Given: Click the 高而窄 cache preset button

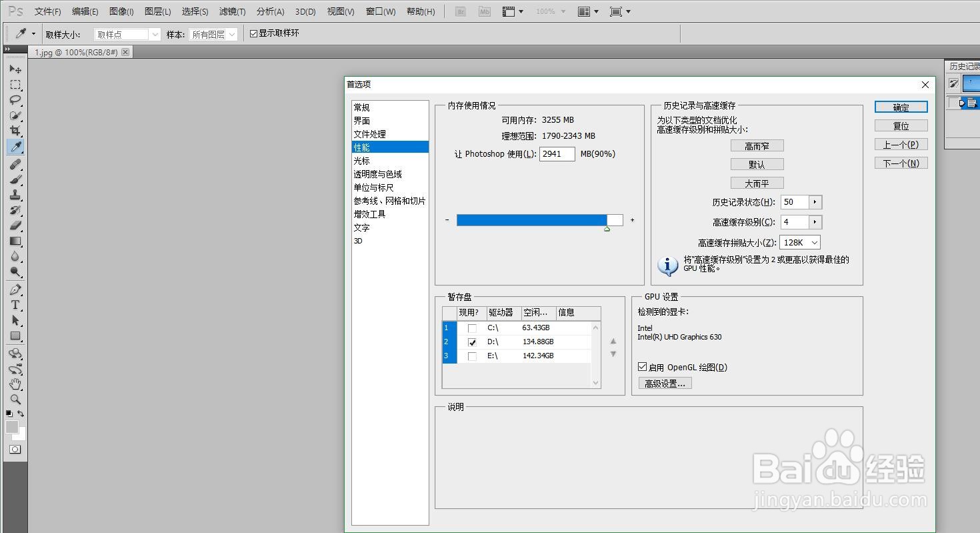Looking at the screenshot, I should 757,146.
